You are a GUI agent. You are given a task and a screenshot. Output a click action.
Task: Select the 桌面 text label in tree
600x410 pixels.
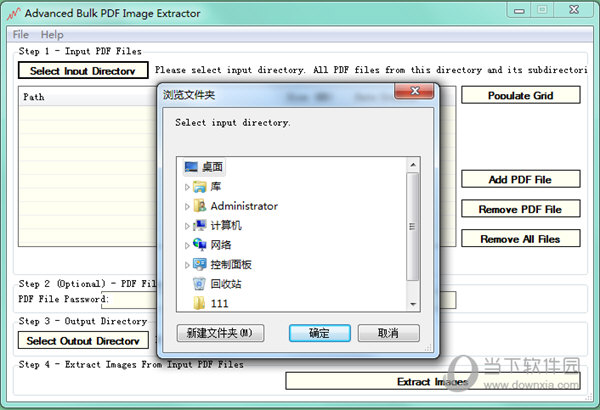(212, 167)
